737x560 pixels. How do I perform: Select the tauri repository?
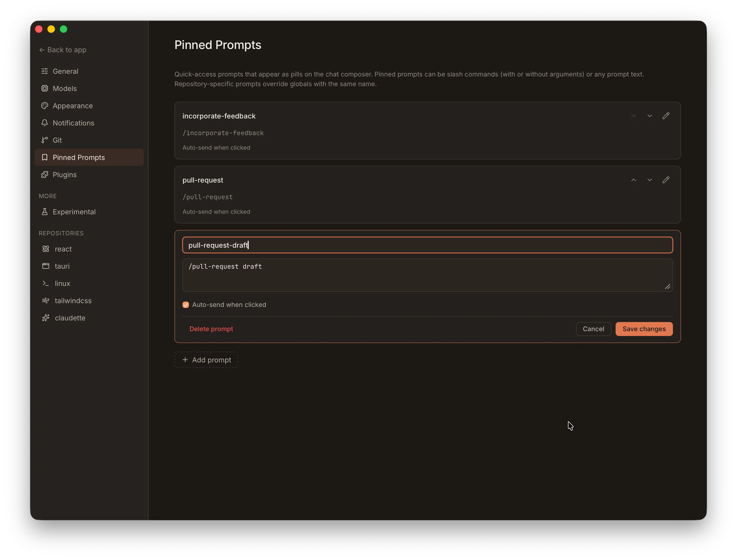pyautogui.click(x=89, y=266)
